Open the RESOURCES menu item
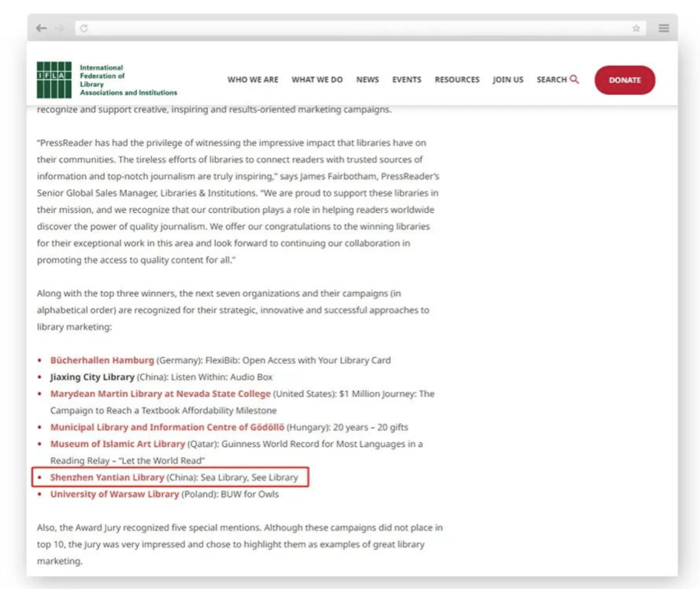This screenshot has height=589, width=700. point(457,80)
